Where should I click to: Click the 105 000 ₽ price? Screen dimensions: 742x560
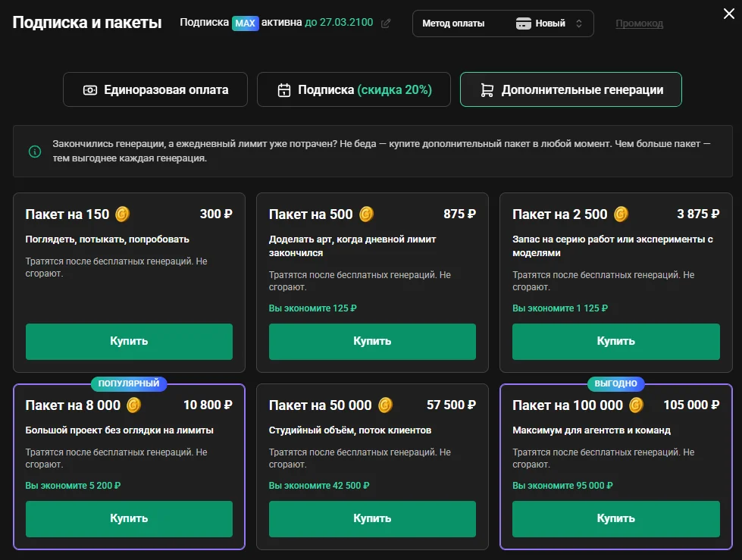(x=691, y=405)
